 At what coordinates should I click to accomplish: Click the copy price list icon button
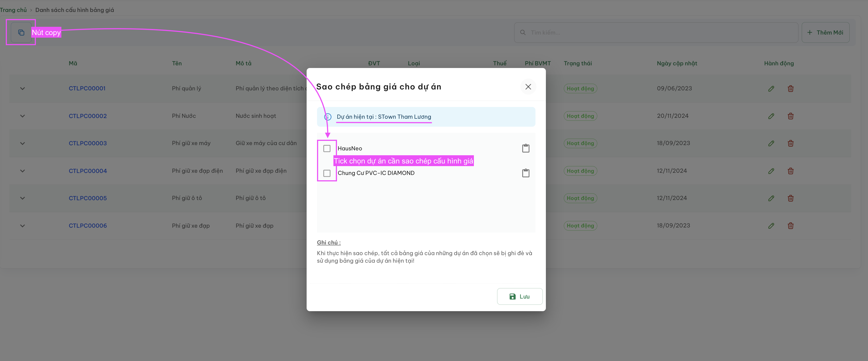point(21,32)
